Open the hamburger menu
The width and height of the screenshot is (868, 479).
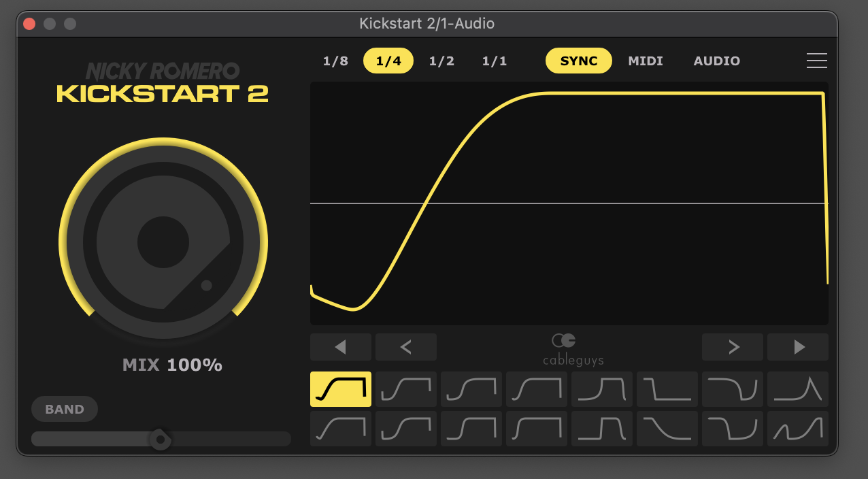point(816,61)
